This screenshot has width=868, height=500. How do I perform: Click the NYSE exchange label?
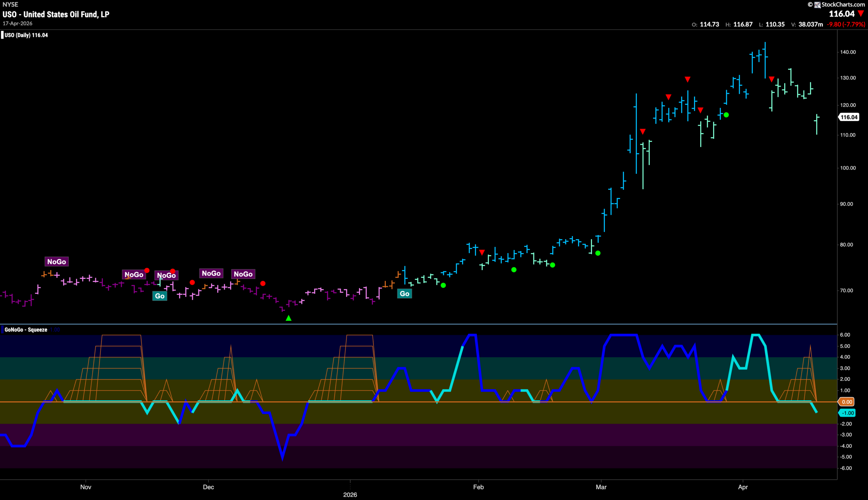pos(10,4)
